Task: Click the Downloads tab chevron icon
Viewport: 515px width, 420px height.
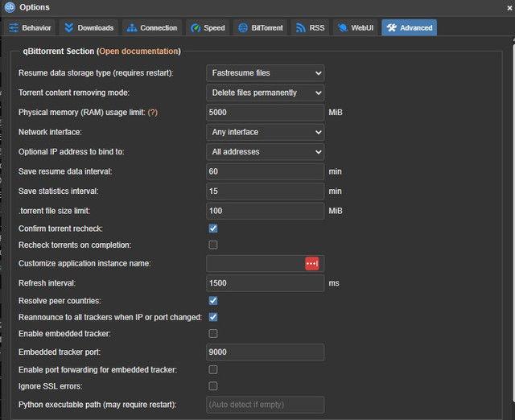Action: pos(68,28)
